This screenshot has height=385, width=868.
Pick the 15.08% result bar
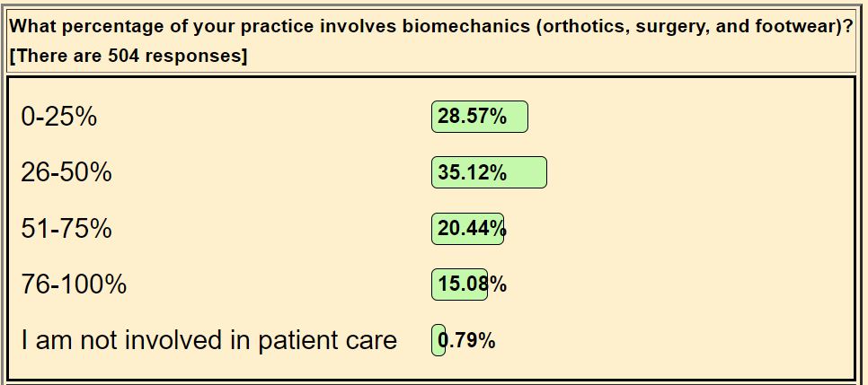(x=459, y=284)
